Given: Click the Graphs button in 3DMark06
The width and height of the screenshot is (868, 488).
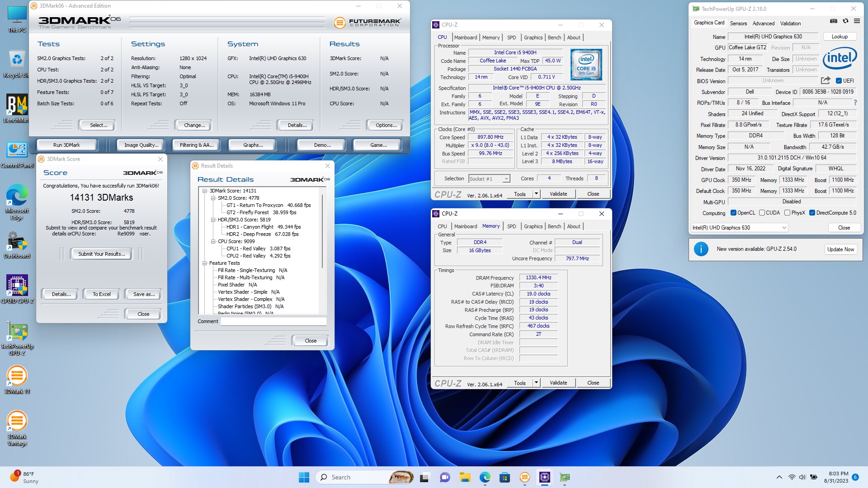Looking at the screenshot, I should 253,145.
